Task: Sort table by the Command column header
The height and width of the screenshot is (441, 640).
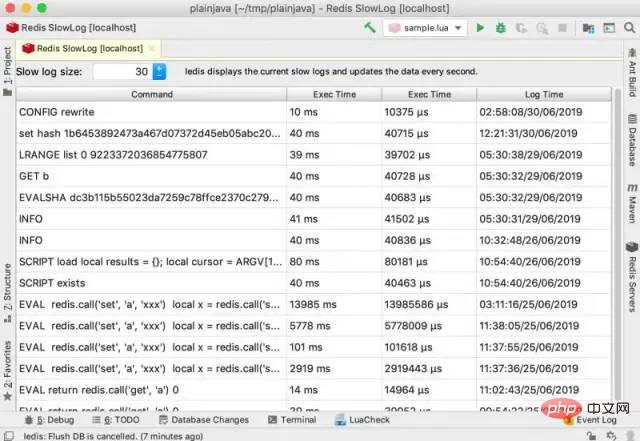Action: [x=151, y=94]
